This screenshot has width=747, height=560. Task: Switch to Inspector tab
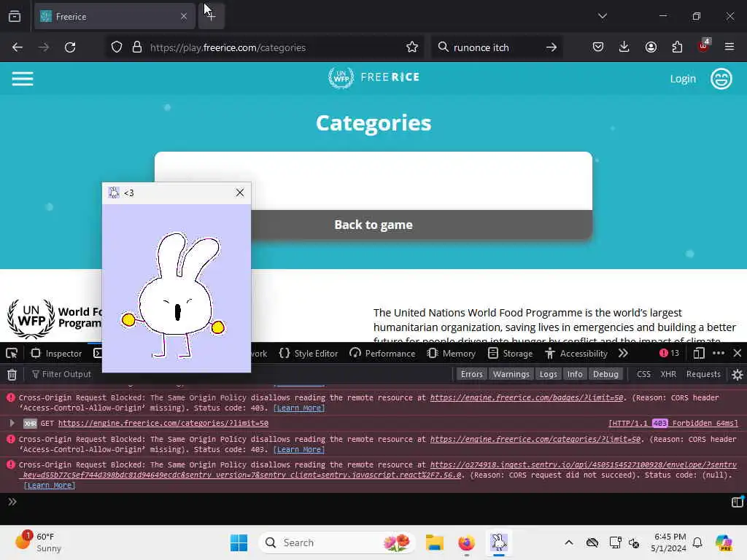click(57, 354)
